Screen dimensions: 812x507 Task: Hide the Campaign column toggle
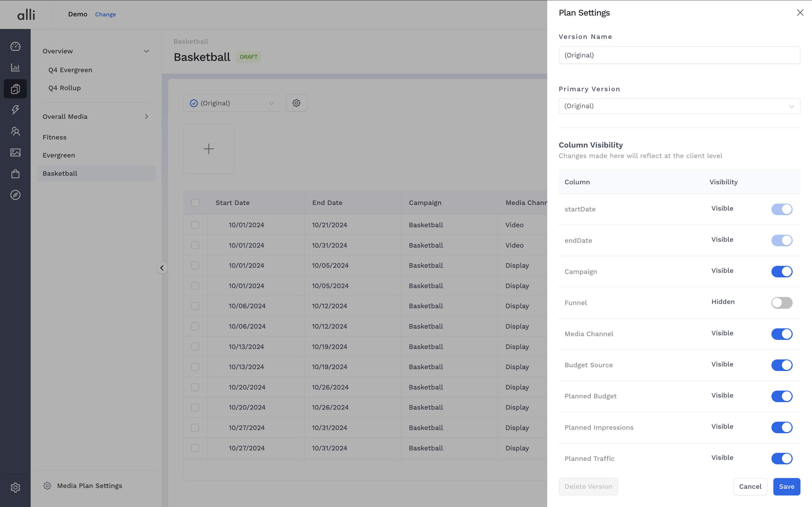click(x=781, y=271)
